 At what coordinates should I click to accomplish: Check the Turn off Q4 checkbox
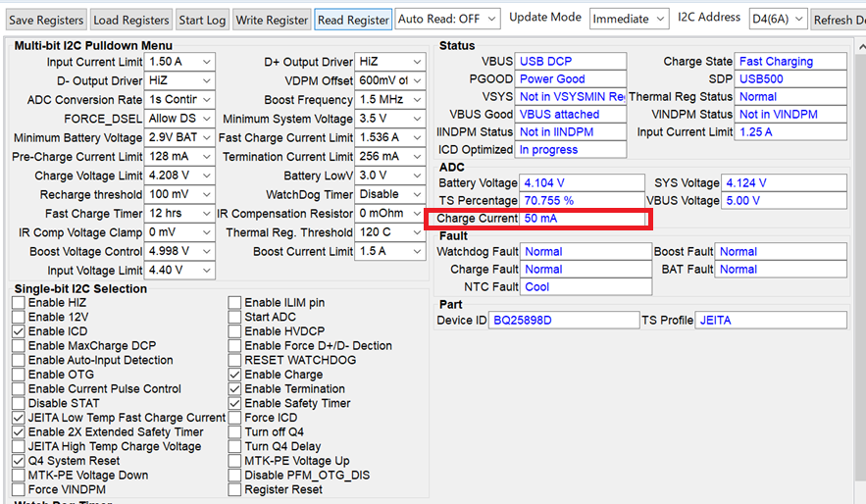click(x=234, y=431)
